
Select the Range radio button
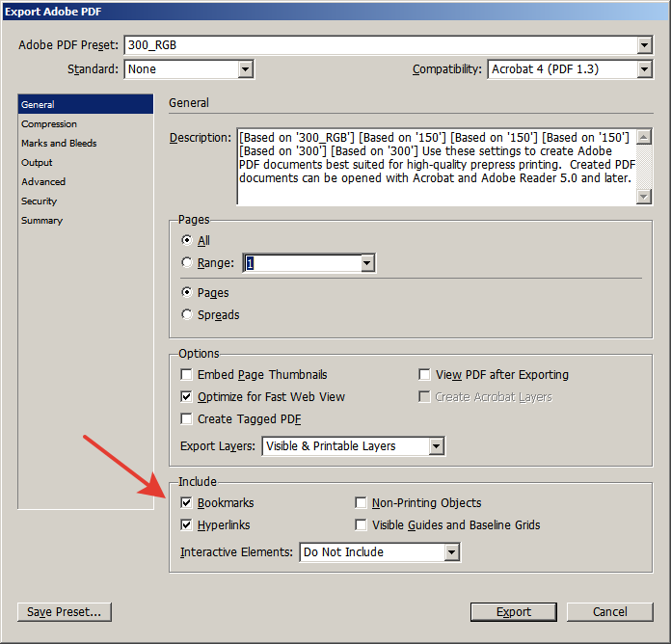click(187, 262)
